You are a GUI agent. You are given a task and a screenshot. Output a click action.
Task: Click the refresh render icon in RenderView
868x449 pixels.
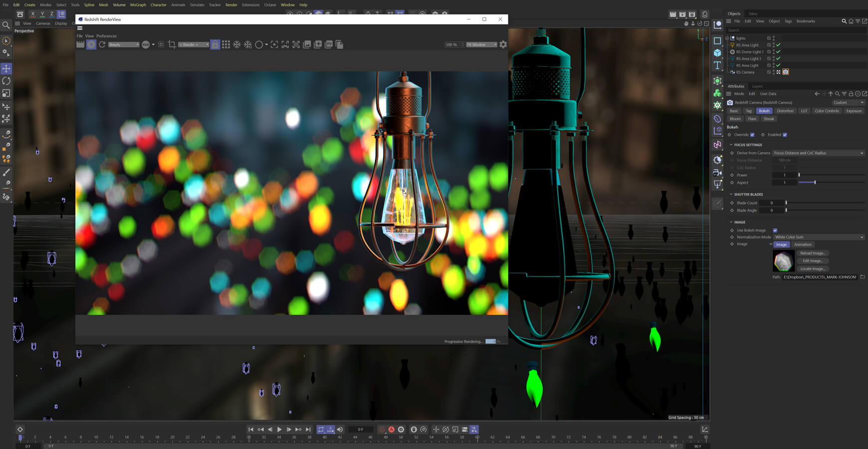[102, 44]
